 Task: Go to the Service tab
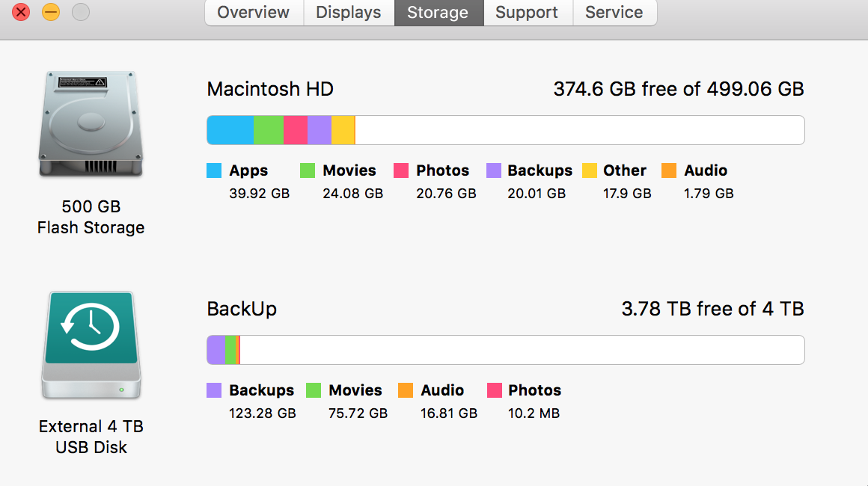click(615, 12)
